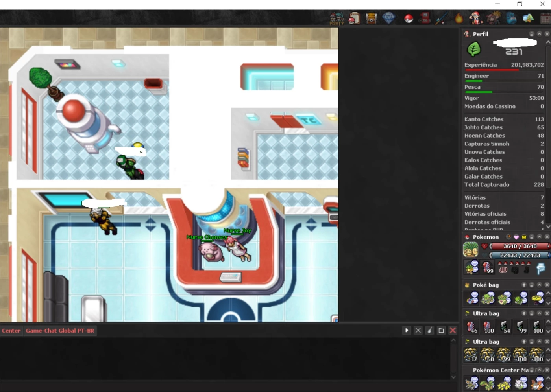This screenshot has width=551, height=392.
Task: Click the green leaf clan badge
Action: [x=474, y=50]
